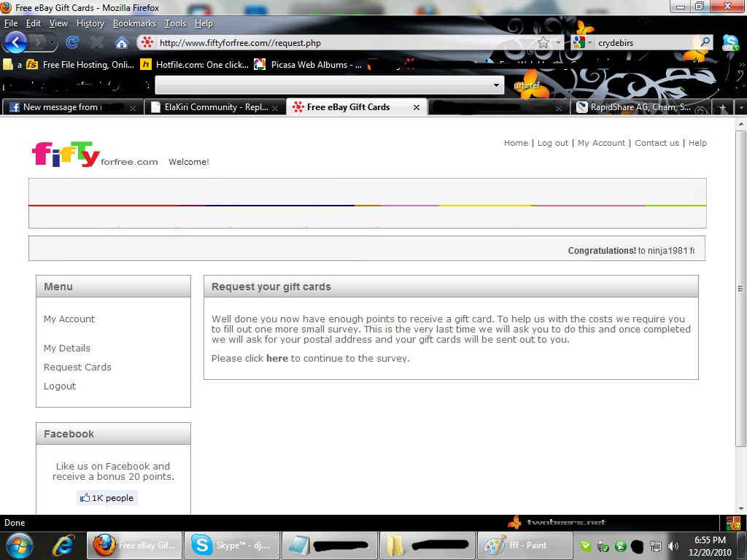Click the address bar URL field
Viewport: 747px width, 560px height.
(347, 43)
